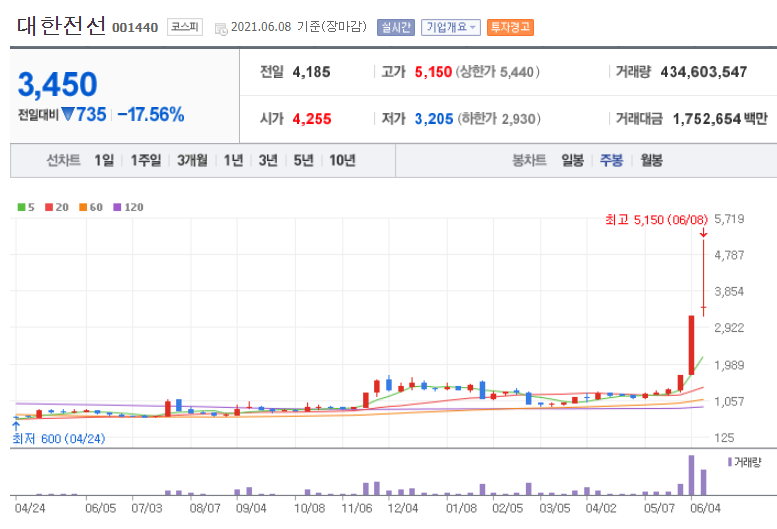Screen dimensions: 777x529
Task: Click the 저가 value 3,205
Action: (x=434, y=119)
